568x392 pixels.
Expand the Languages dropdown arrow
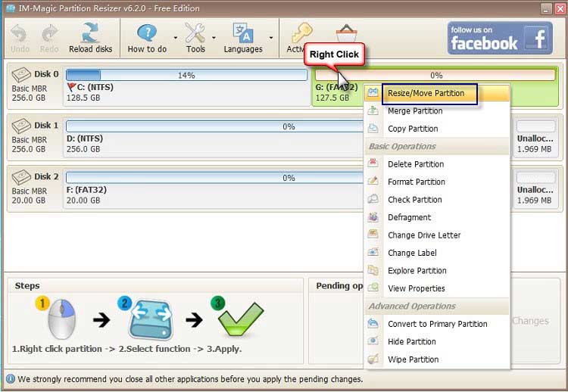pyautogui.click(x=271, y=38)
